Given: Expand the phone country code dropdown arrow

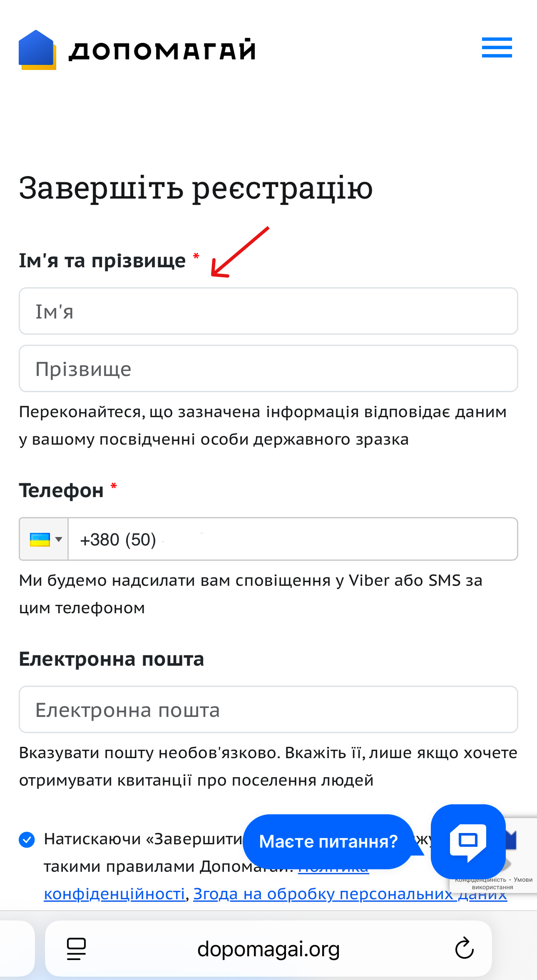Looking at the screenshot, I should pyautogui.click(x=59, y=540).
